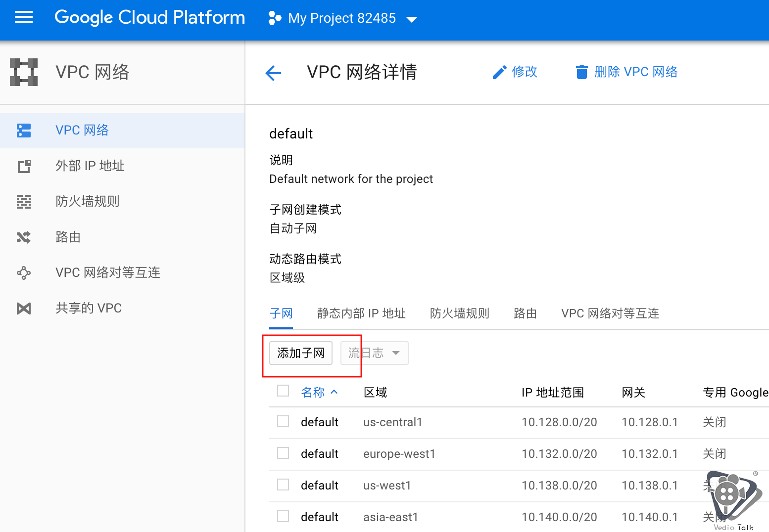
Task: Switch to 静态内部 IP 地址 tab
Action: pos(361,313)
